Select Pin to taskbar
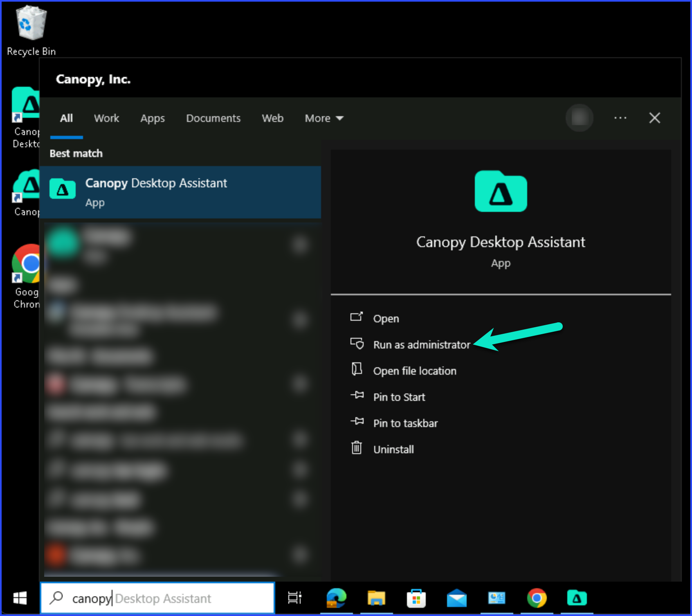This screenshot has height=616, width=692. click(405, 423)
